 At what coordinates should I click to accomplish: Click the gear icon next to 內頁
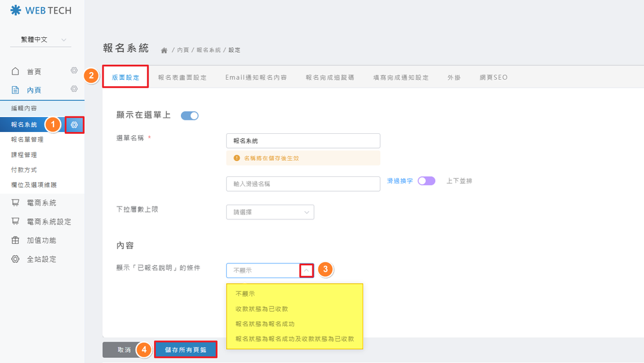pyautogui.click(x=74, y=89)
